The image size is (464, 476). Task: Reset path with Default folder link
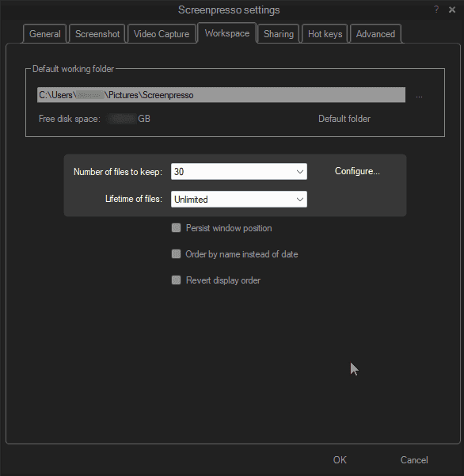344,119
